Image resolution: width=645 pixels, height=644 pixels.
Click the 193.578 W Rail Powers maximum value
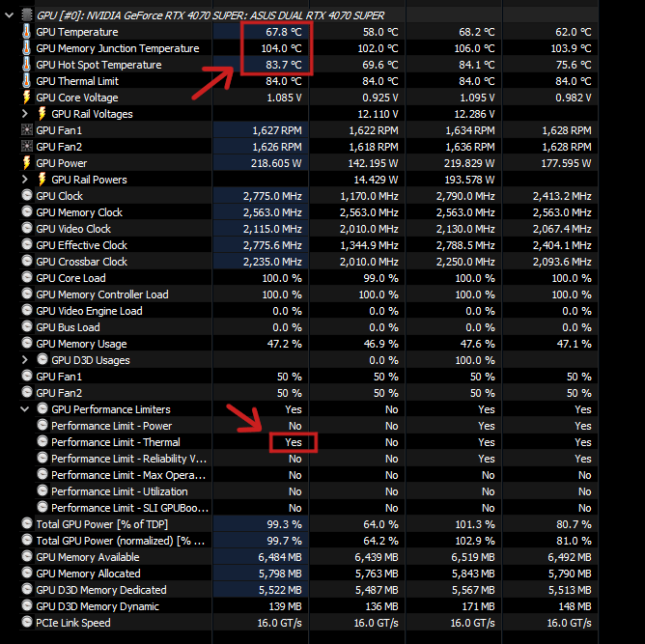[x=469, y=180]
